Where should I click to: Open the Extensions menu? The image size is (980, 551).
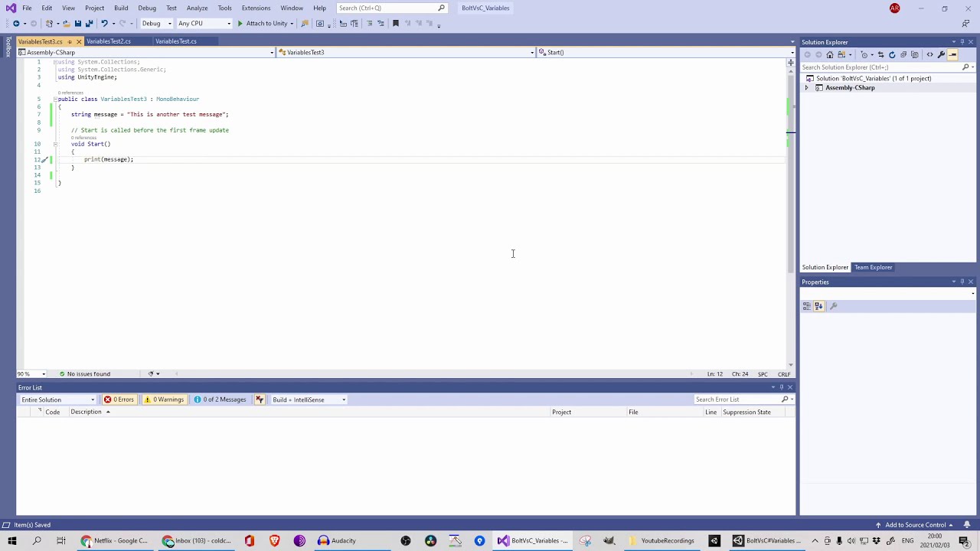pyautogui.click(x=256, y=8)
